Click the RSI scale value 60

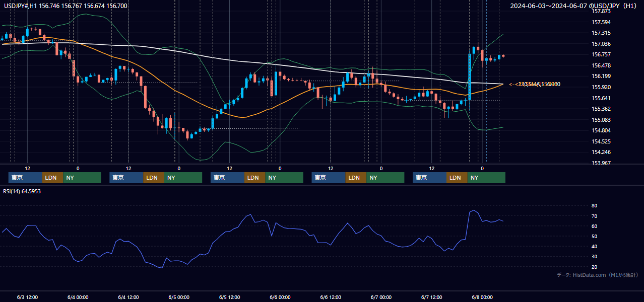[595, 226]
